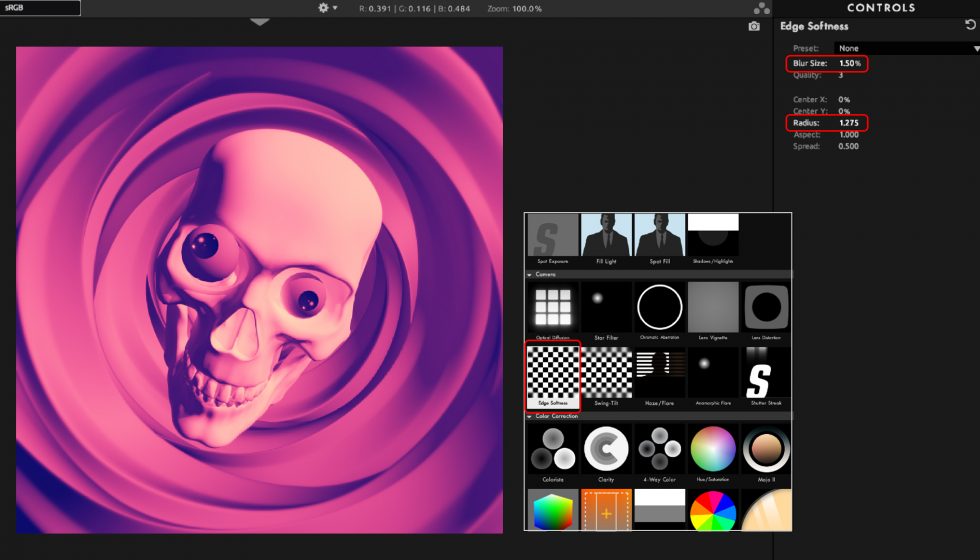
Task: Open the gear settings dropdown menu
Action: click(x=327, y=8)
